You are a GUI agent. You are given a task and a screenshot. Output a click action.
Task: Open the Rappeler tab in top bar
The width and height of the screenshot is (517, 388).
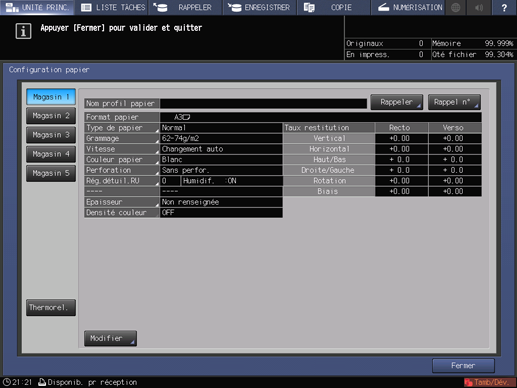tap(185, 7)
